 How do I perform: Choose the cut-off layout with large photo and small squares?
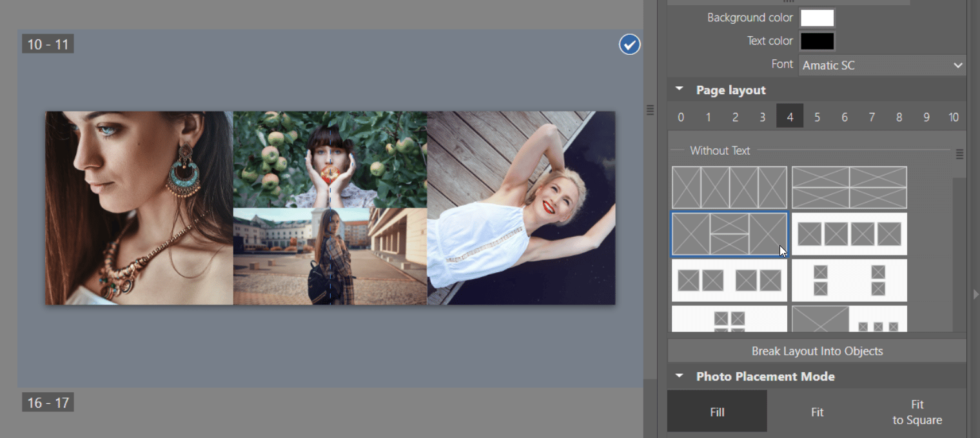(x=849, y=319)
